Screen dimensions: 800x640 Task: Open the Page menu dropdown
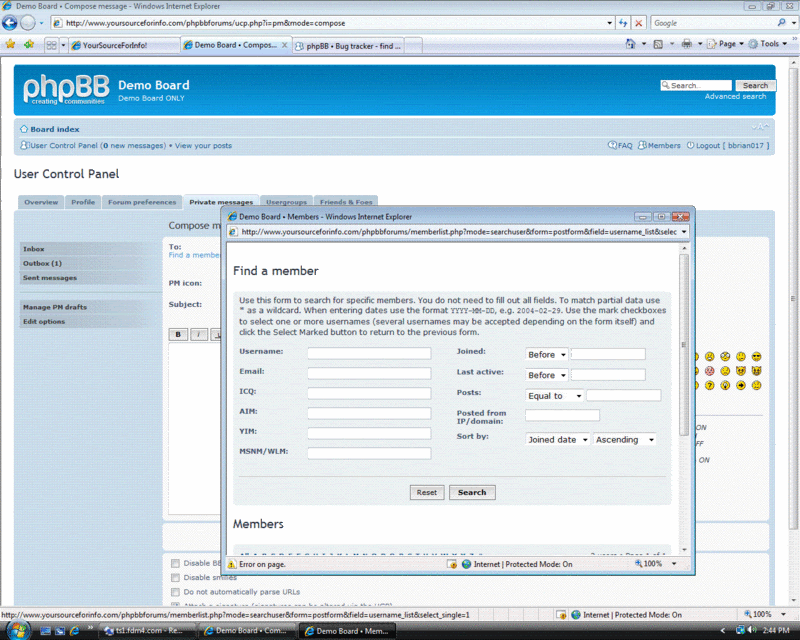pos(726,44)
